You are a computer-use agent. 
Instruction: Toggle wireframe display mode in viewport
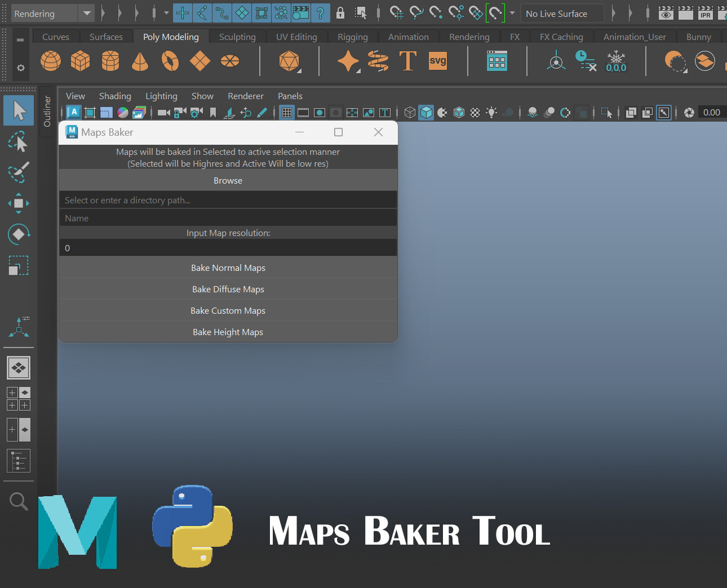[x=410, y=112]
